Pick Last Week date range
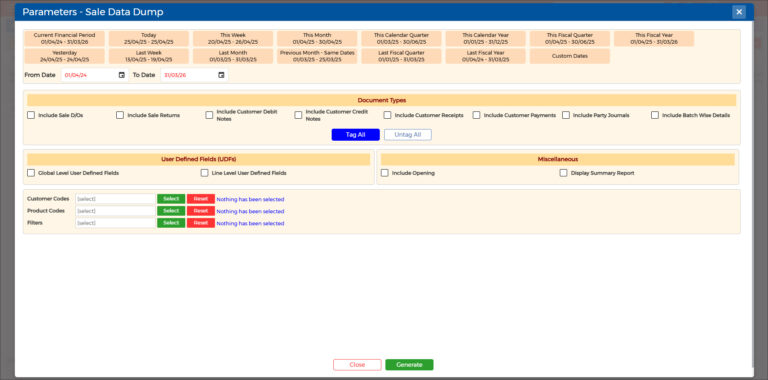Viewport: 768px width, 380px height. pyautogui.click(x=148, y=56)
